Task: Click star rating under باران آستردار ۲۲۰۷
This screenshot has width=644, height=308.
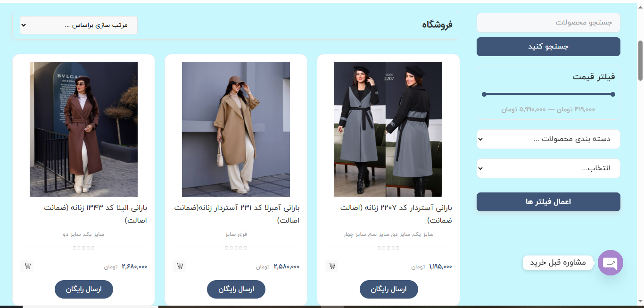Action: point(388,248)
